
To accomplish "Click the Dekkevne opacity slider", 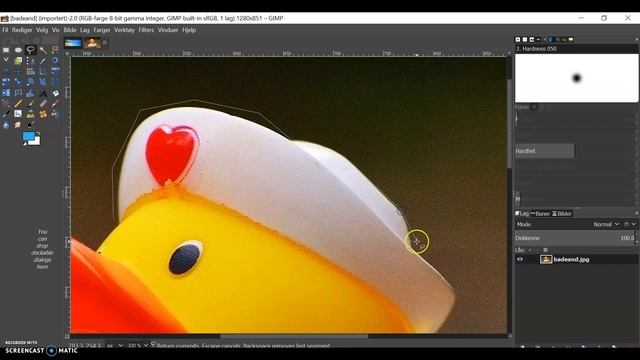I will pos(576,238).
